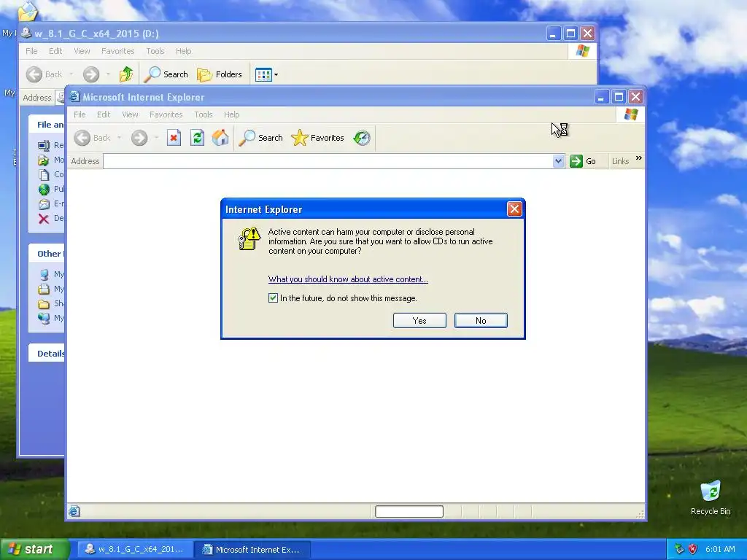Image resolution: width=747 pixels, height=560 pixels.
Task: Click the Up folder icon in D: window
Action: 126,74
